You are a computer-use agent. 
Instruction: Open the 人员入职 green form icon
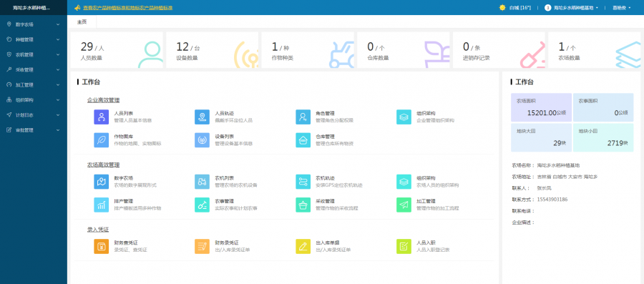pos(404,246)
